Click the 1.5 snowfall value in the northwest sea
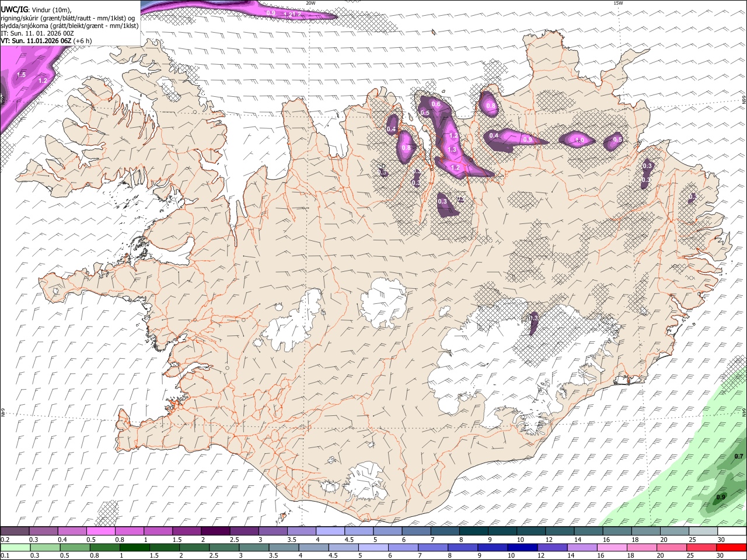The image size is (747, 560). coord(22,75)
